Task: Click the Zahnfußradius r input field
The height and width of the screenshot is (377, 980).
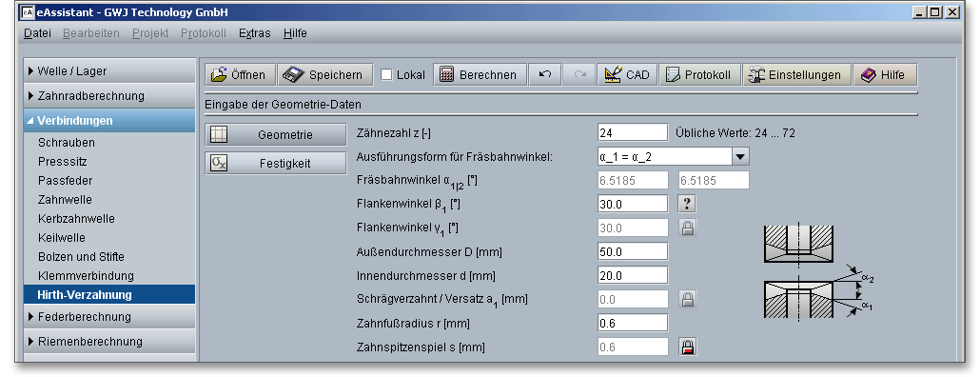Action: tap(633, 323)
